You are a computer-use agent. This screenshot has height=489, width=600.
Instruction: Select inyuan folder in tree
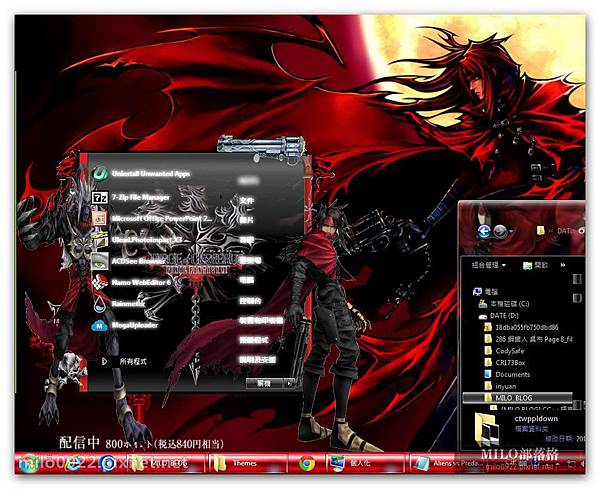tap(500, 386)
